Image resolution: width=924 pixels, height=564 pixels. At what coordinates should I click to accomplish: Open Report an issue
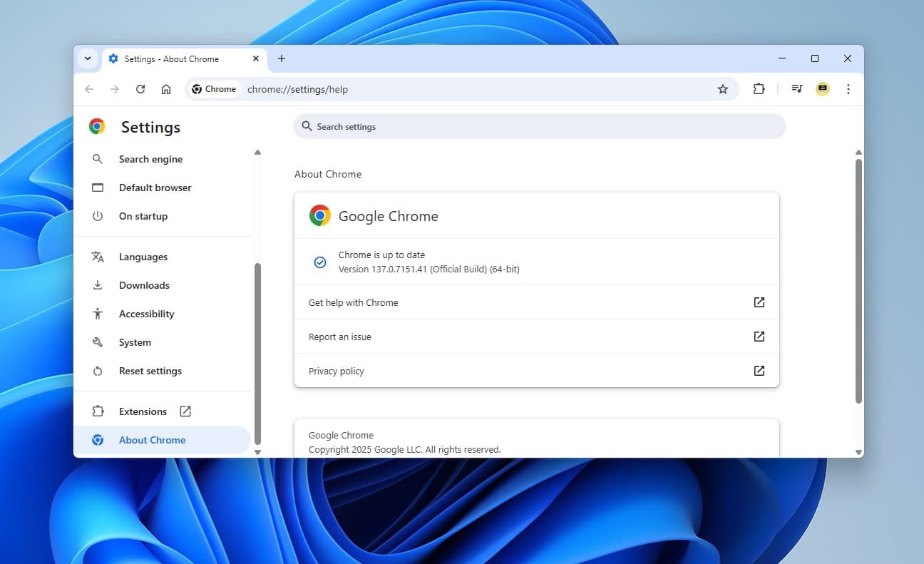coord(537,337)
